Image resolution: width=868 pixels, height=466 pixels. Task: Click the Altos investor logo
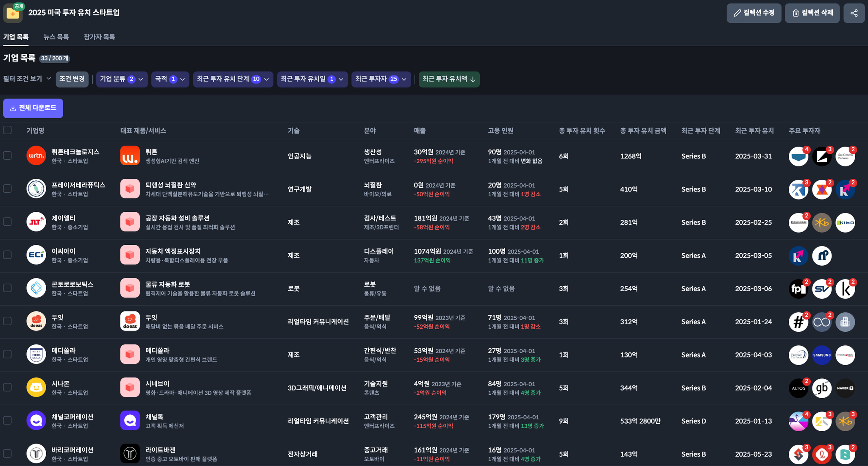798,388
